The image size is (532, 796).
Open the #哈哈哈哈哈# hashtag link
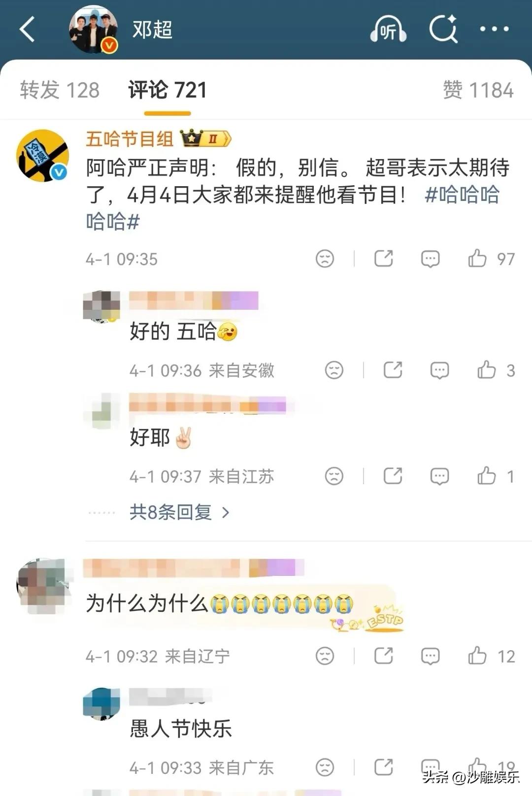[293, 208]
